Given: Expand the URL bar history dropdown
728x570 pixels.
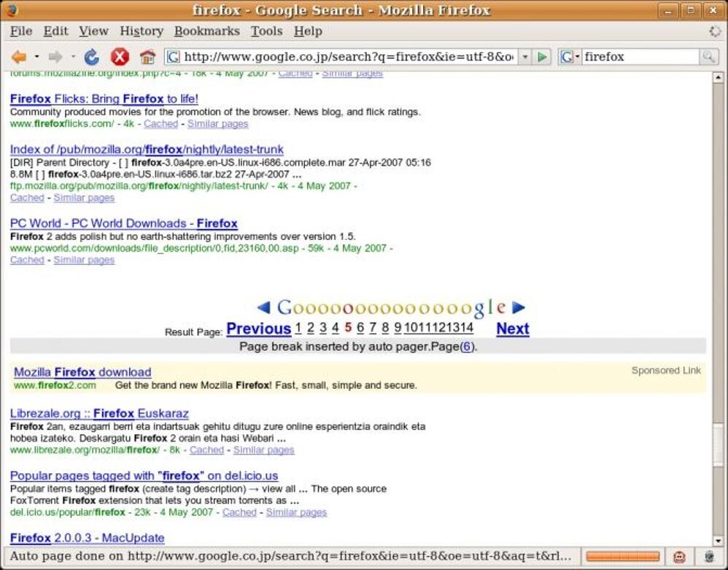Looking at the screenshot, I should pyautogui.click(x=524, y=57).
